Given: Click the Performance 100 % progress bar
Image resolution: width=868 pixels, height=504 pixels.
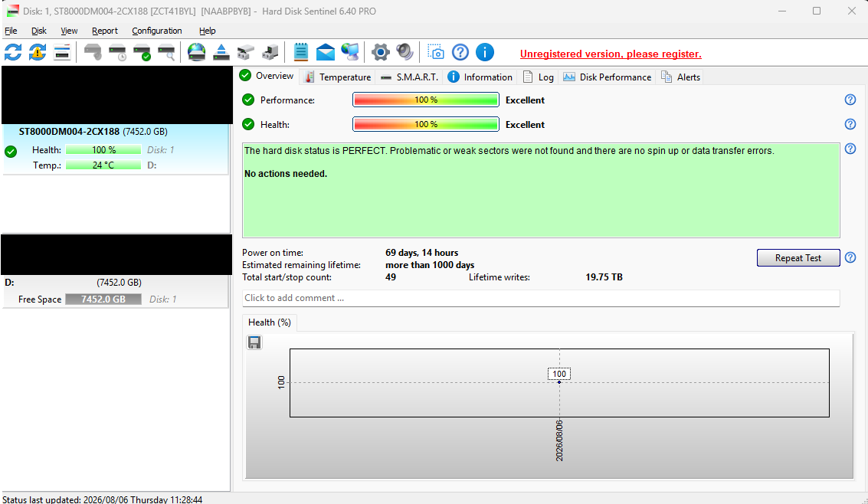Looking at the screenshot, I should pyautogui.click(x=426, y=100).
